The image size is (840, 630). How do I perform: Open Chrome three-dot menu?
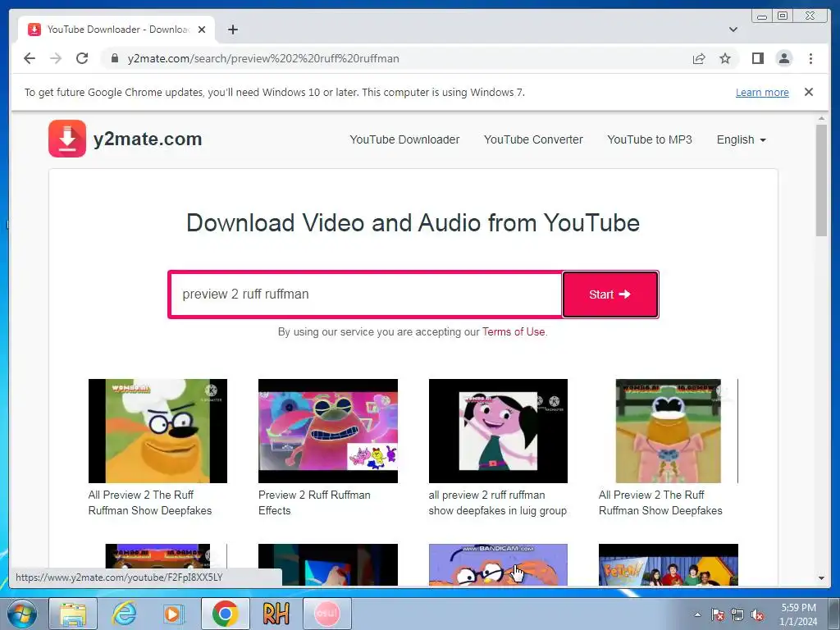(810, 58)
